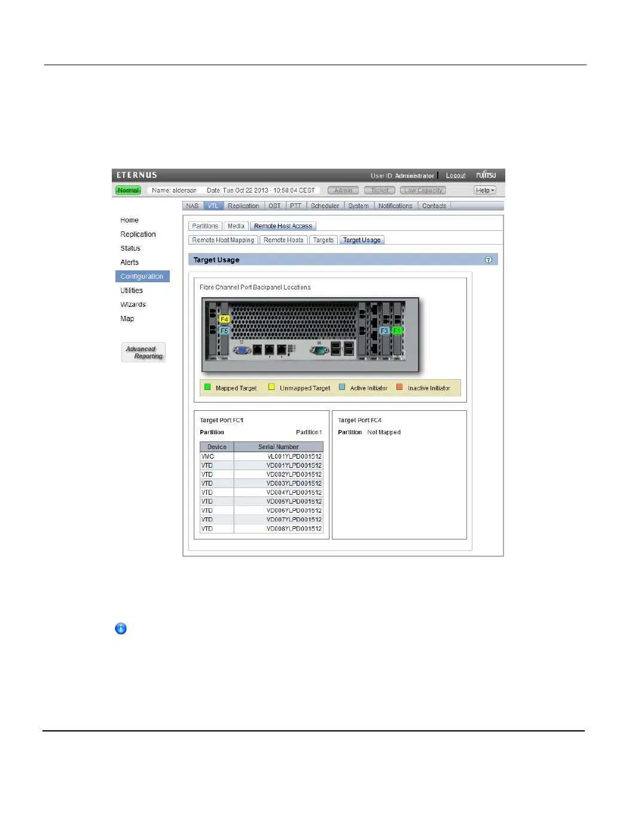Screen dimensions: 644x814
Task: Go to Home in sidebar
Action: [x=129, y=220]
